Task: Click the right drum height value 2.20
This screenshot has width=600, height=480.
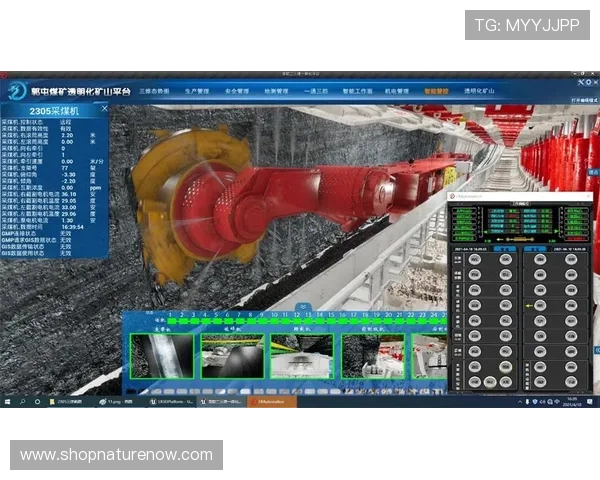Action: (67, 135)
